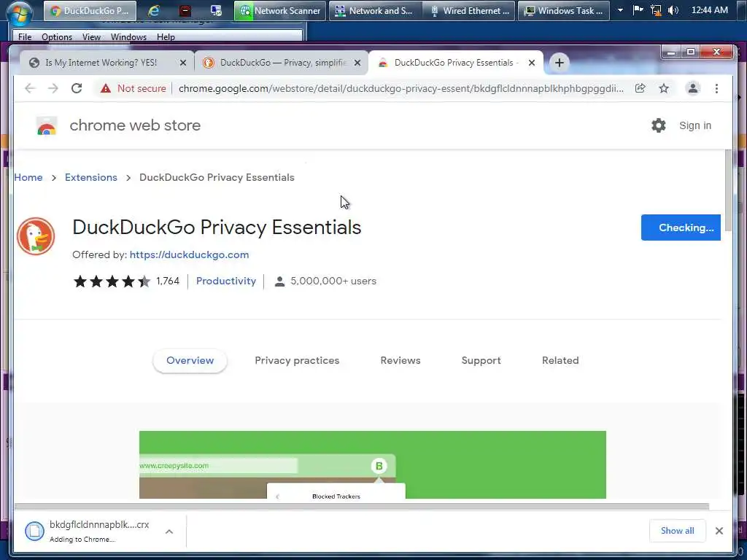This screenshot has height=560, width=747.
Task: Open Chrome's three-dot menu
Action: (x=716, y=88)
